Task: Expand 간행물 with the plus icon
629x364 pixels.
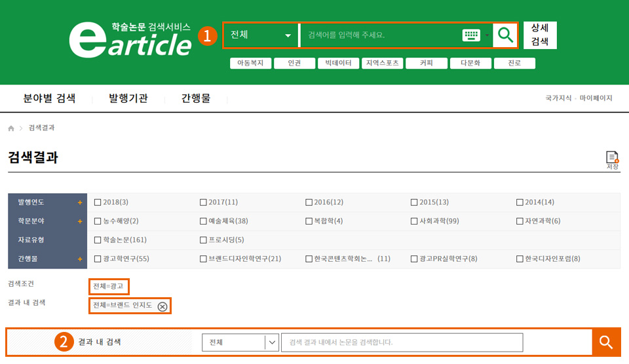Action: click(80, 259)
